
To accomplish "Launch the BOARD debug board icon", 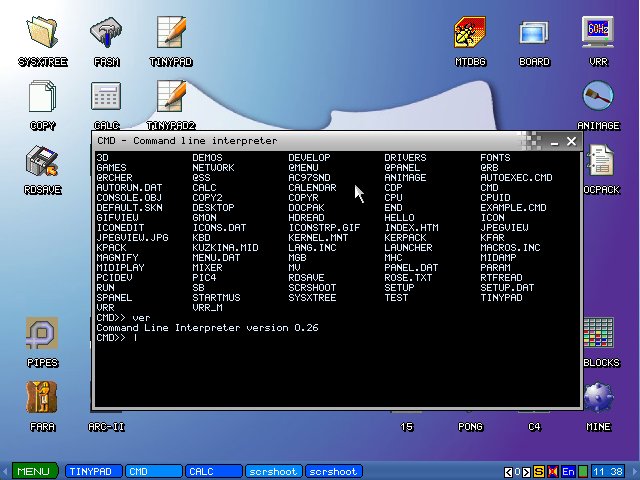I will [534, 33].
